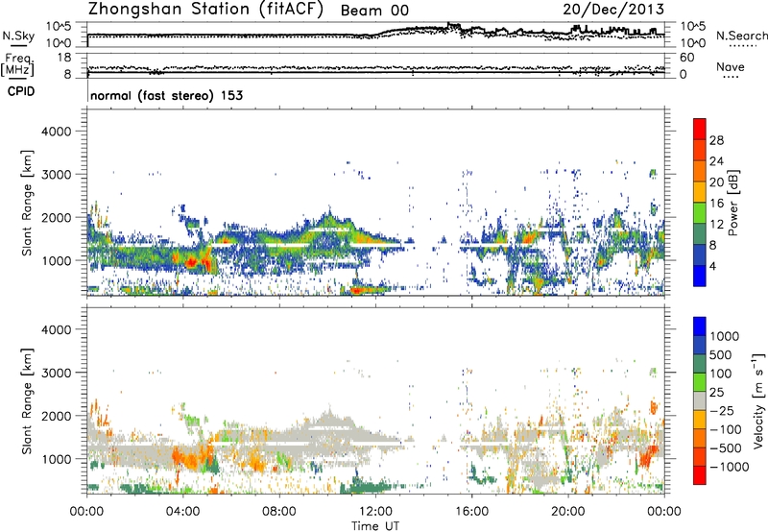Click the '2000' tick of the velocity panel

57,416
